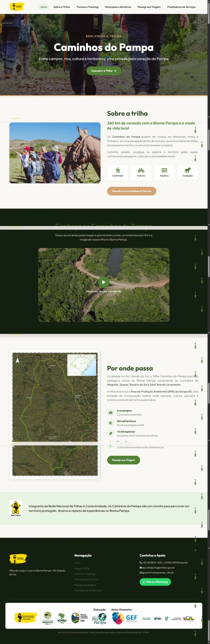210x644 pixels.
Task: Open Trechos e Tracklog in the top menu
Action: coord(87,7)
